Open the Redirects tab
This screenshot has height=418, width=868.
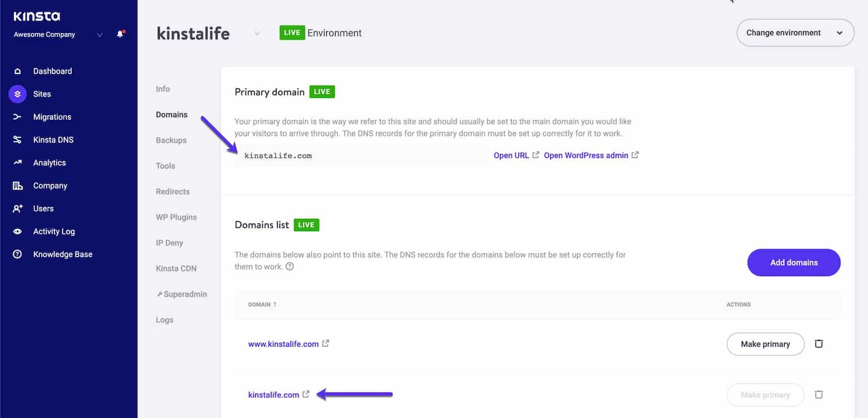[172, 191]
